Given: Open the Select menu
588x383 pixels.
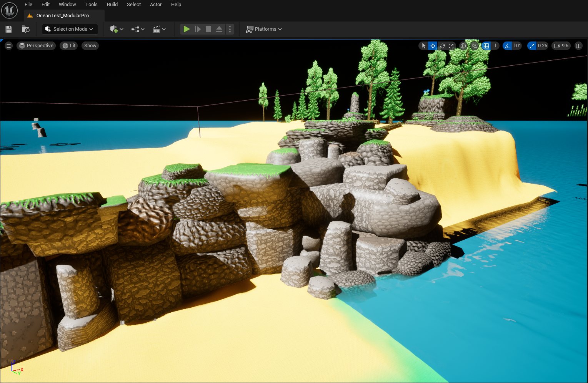Looking at the screenshot, I should click(x=134, y=5).
